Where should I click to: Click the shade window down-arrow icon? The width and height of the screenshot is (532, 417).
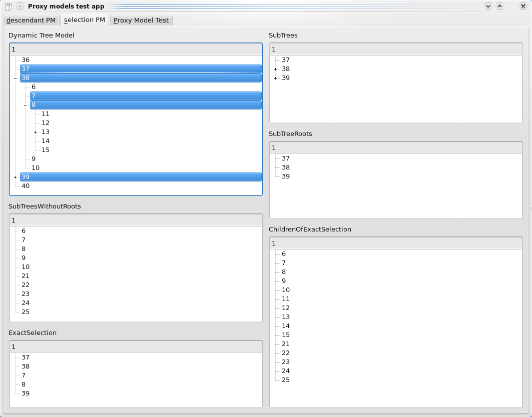(488, 6)
